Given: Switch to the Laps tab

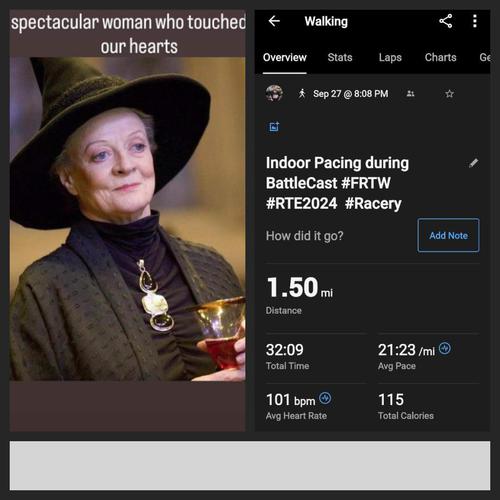Looking at the screenshot, I should pos(390,57).
